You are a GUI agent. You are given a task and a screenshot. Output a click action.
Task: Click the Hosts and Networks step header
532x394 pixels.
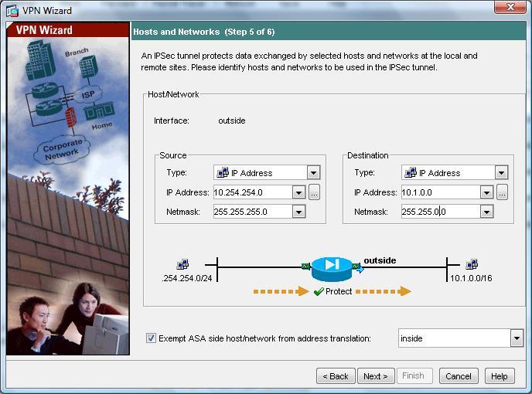pos(204,32)
